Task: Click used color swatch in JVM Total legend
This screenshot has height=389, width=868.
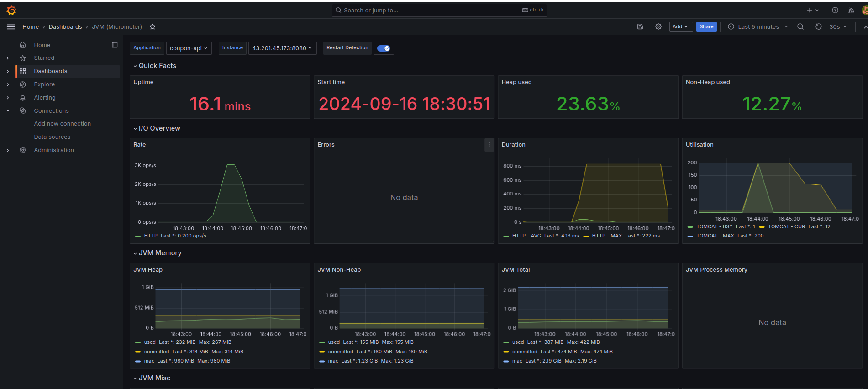Action: [506, 342]
